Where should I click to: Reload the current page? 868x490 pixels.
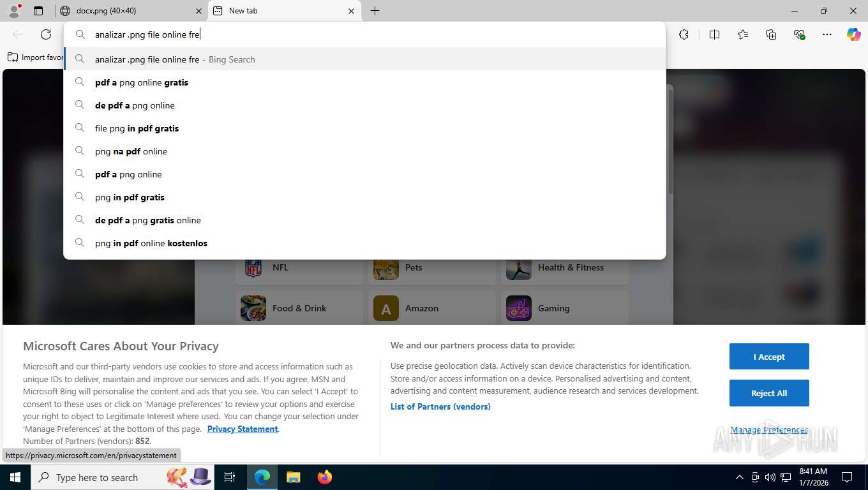point(46,34)
